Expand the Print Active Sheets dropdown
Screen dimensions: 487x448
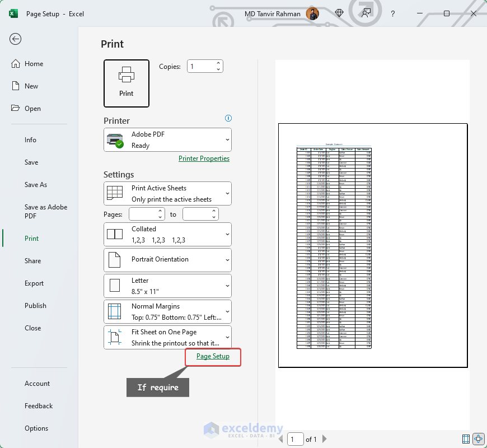pos(168,194)
